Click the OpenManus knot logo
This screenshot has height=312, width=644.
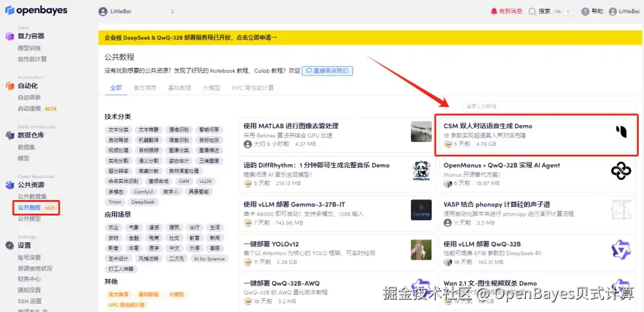[621, 170]
